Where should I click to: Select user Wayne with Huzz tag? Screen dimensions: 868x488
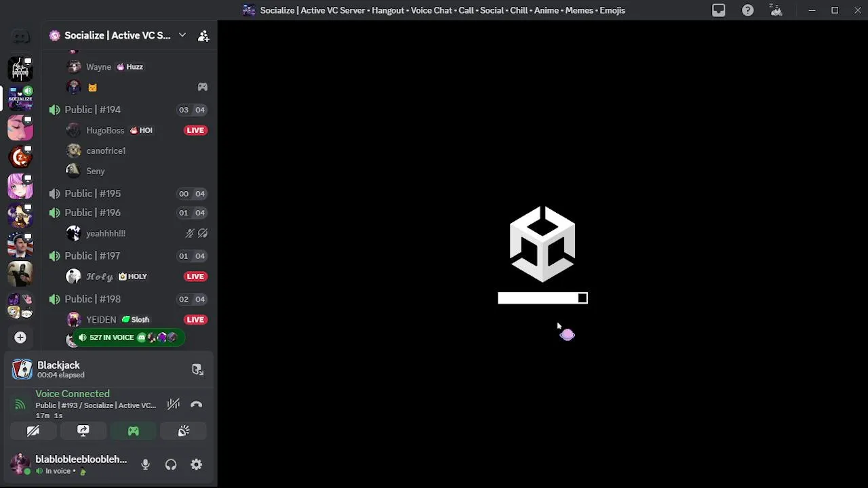98,67
